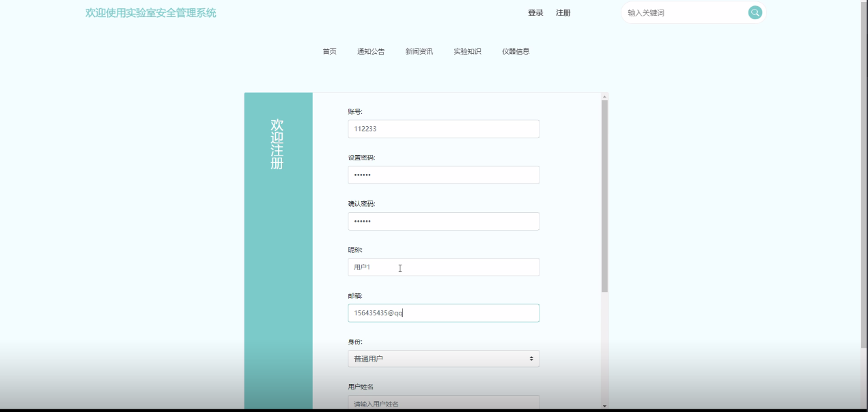
Task: Open the 仪器信息 navigation item
Action: coord(516,51)
